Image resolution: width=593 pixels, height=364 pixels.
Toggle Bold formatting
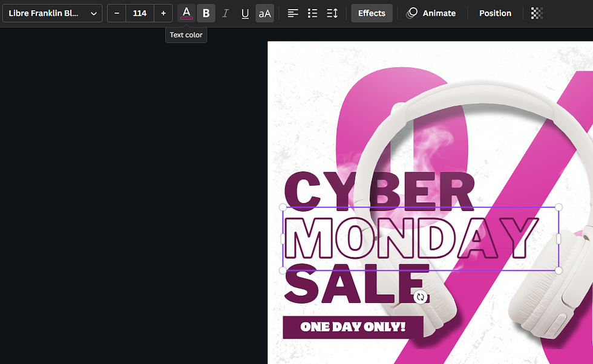(206, 13)
